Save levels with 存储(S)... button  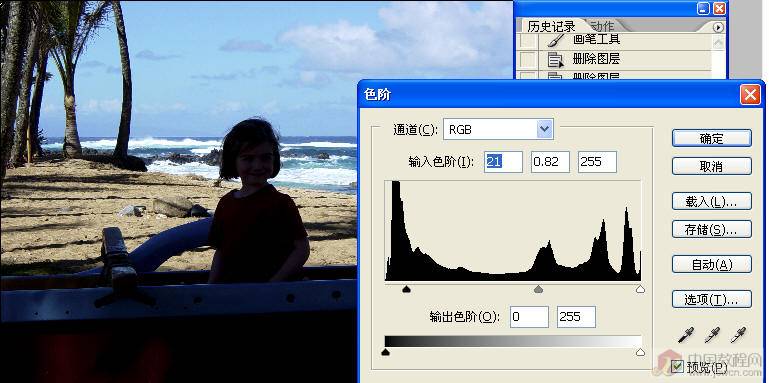[x=711, y=229]
